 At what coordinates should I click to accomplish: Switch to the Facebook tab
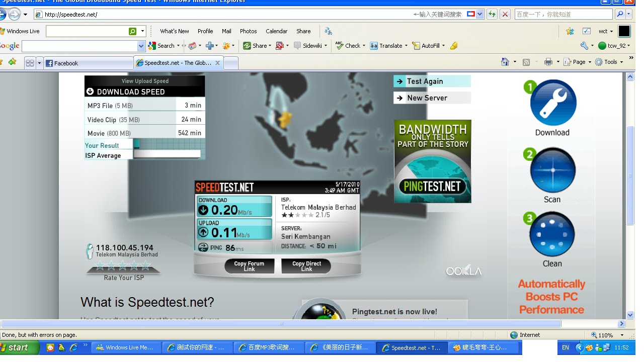click(x=88, y=63)
